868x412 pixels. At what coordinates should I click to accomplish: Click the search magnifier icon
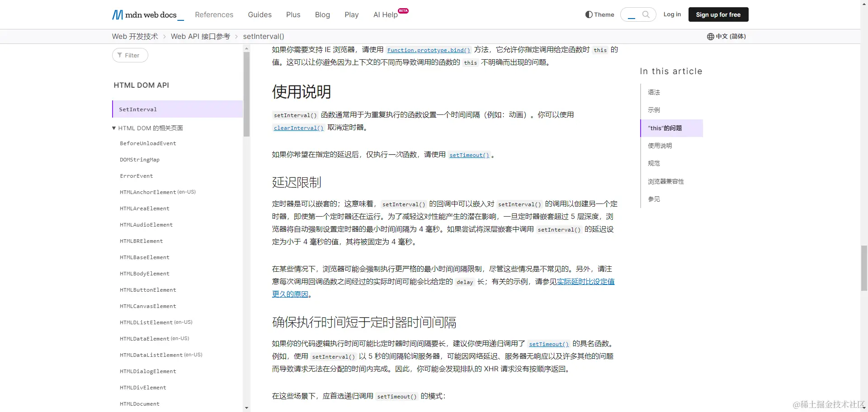(x=646, y=14)
